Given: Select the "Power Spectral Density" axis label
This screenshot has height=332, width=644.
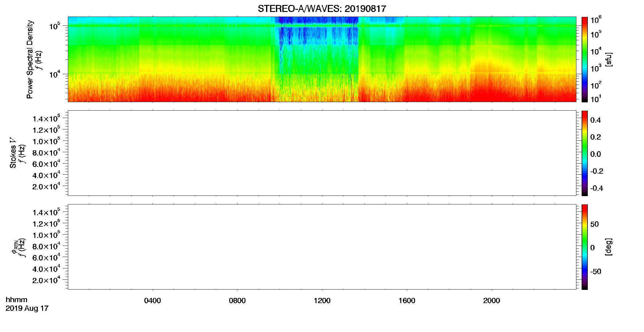Looking at the screenshot, I should pos(29,59).
